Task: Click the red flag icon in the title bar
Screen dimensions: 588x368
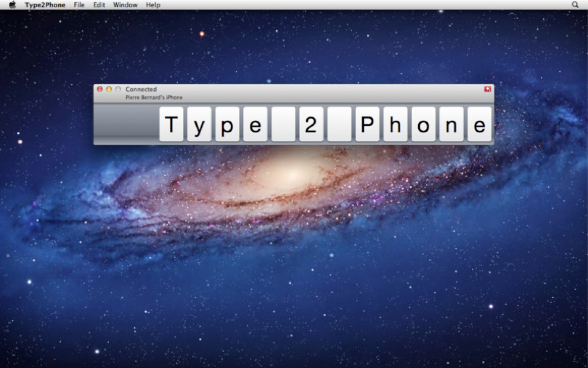Action: [487, 89]
